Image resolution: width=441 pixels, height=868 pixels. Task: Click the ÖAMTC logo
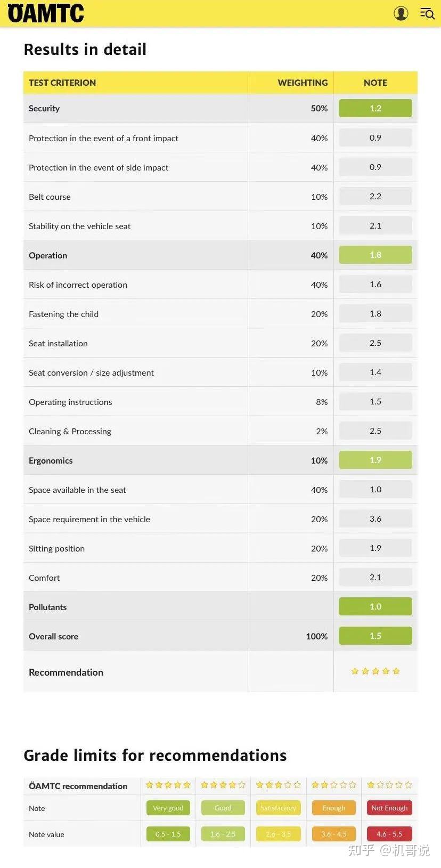[46, 13]
